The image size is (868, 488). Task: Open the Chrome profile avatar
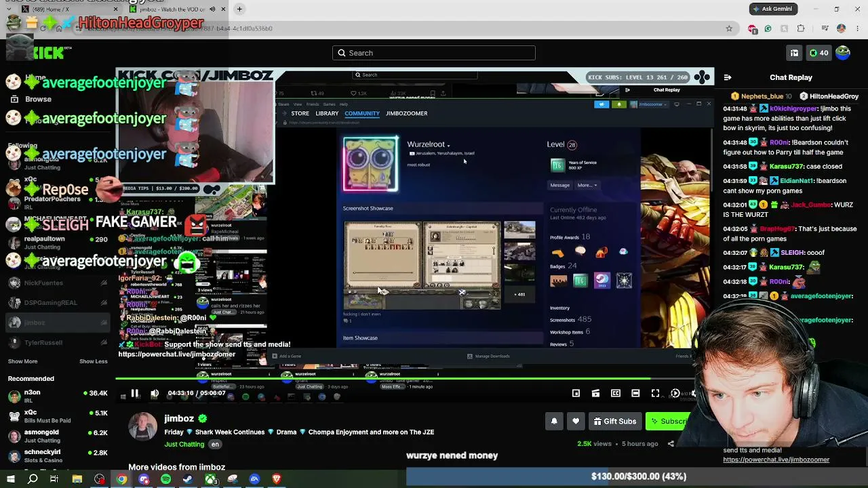841,28
